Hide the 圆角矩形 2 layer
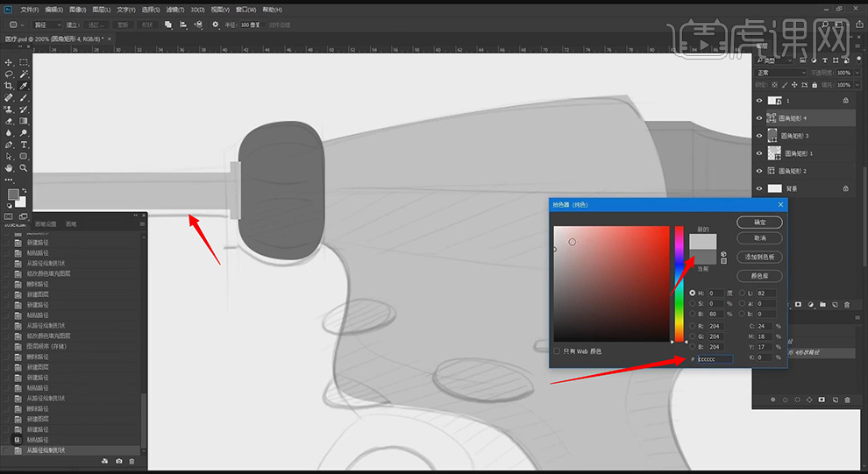This screenshot has width=868, height=474. click(759, 171)
